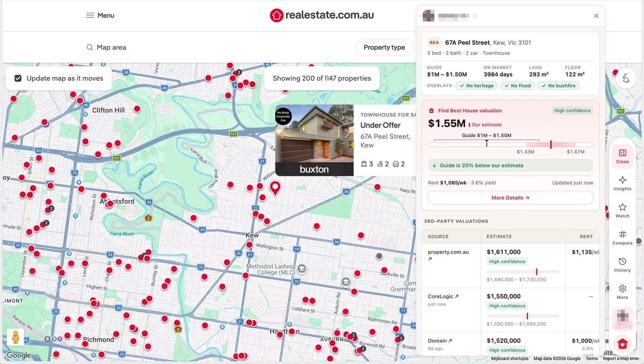Click the No heritage overlay chip
This screenshot has height=364, width=644.
click(477, 86)
